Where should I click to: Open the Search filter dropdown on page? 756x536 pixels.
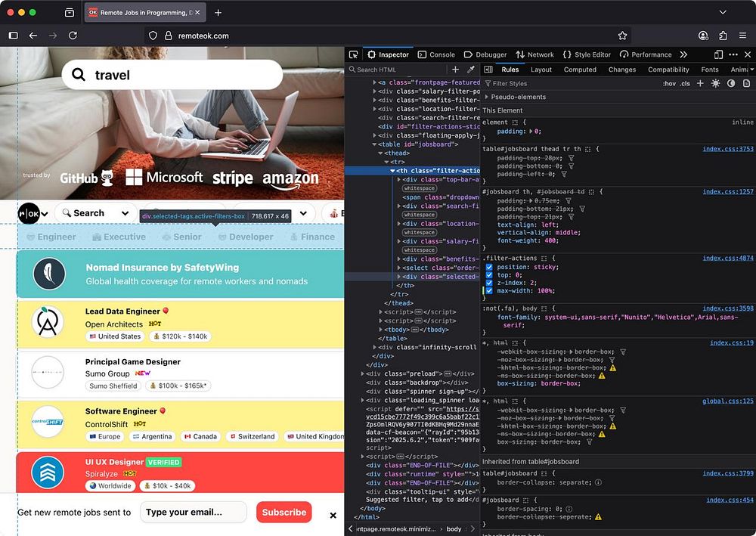tap(95, 213)
